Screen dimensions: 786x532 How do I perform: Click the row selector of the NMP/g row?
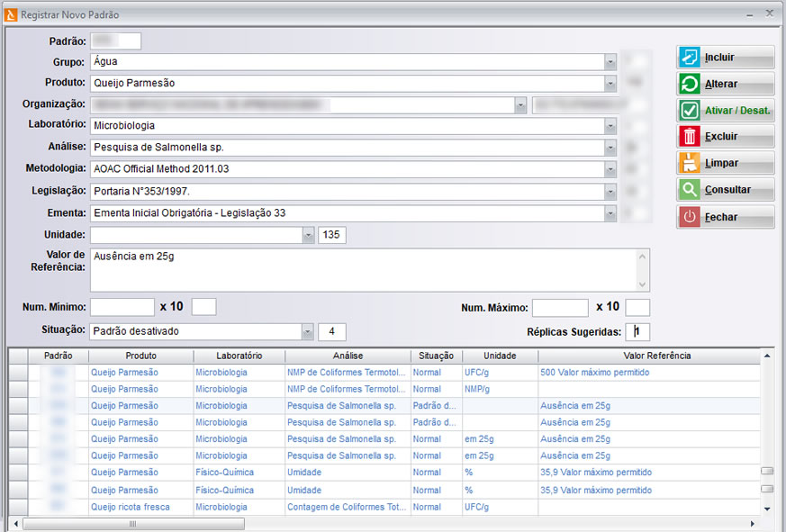coord(19,389)
